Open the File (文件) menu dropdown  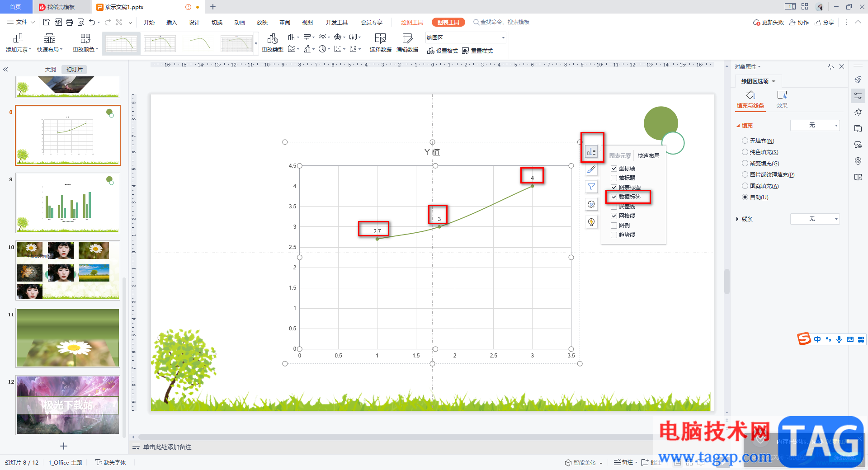tap(21, 22)
